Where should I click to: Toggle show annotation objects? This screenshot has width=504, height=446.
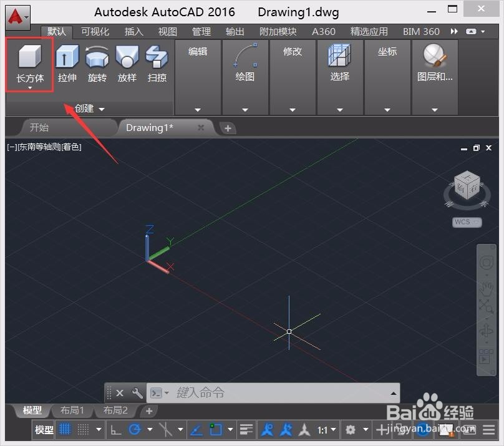(x=267, y=430)
